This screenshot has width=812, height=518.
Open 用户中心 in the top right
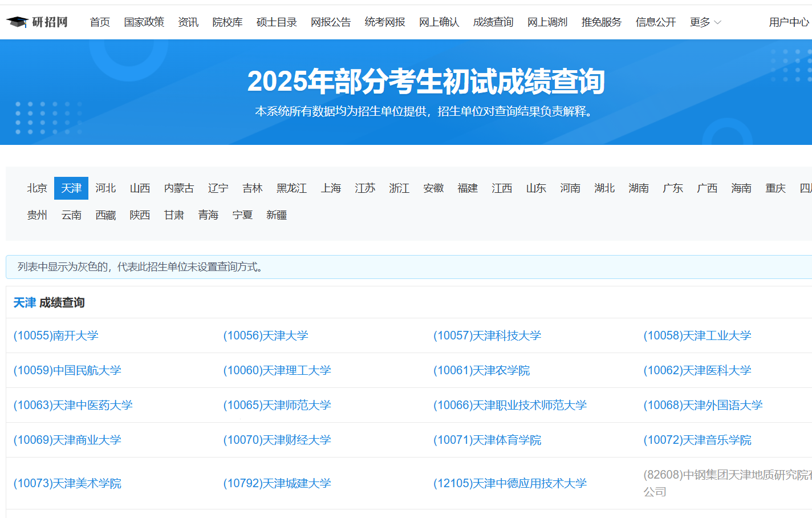click(789, 22)
